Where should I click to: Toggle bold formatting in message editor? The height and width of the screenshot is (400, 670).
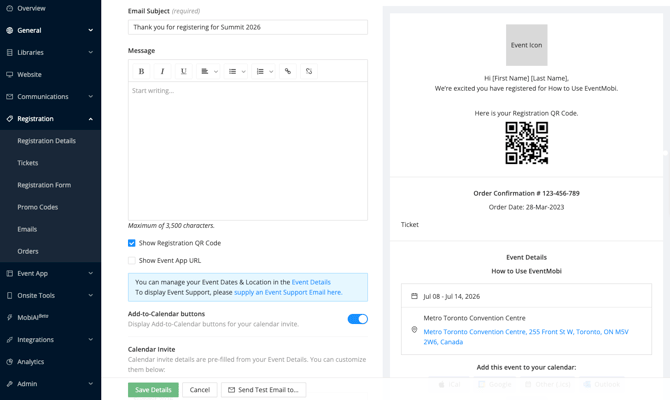[x=141, y=71]
